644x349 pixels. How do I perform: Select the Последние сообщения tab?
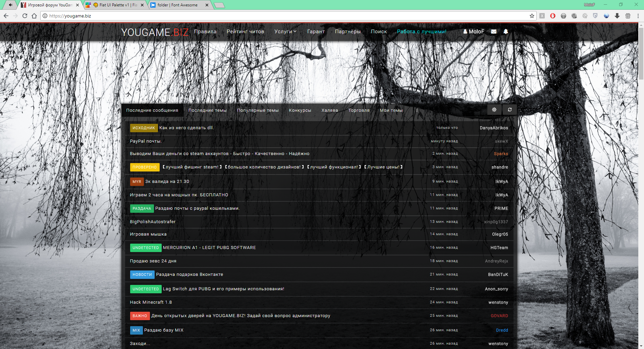[152, 110]
